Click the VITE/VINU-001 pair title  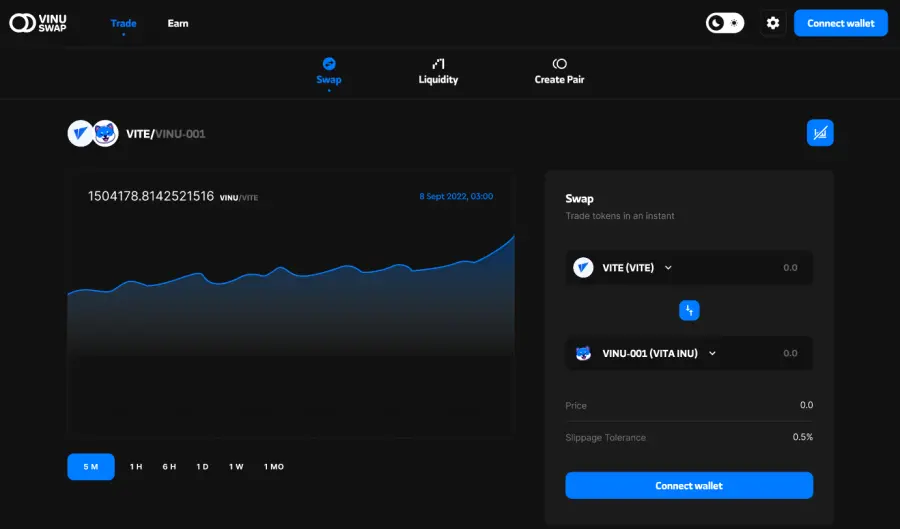coord(165,134)
